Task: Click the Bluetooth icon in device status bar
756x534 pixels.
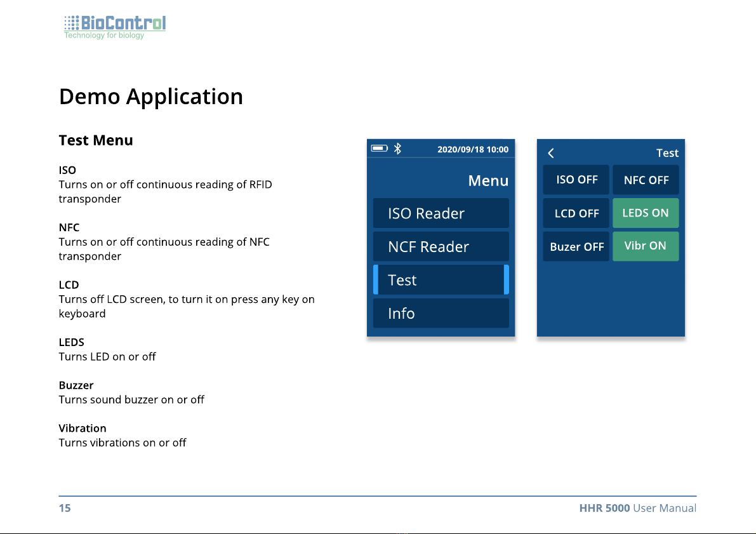Action: (x=397, y=149)
